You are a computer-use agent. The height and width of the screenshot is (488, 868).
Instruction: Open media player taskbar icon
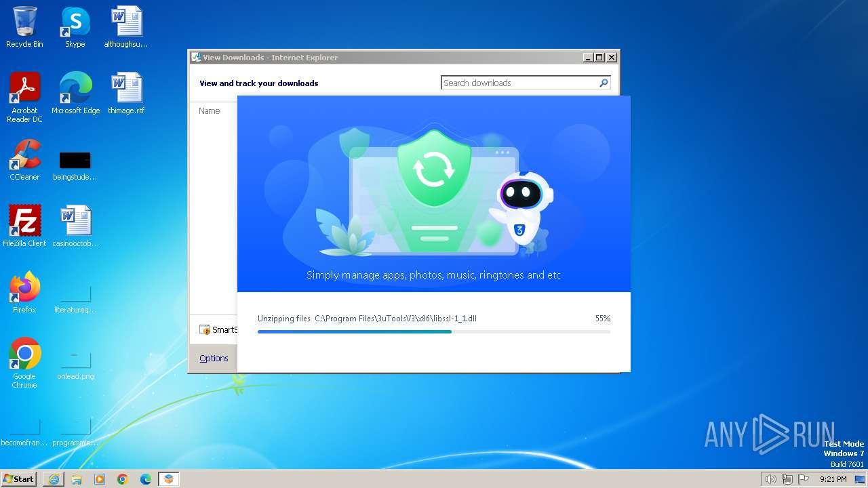pyautogui.click(x=100, y=479)
